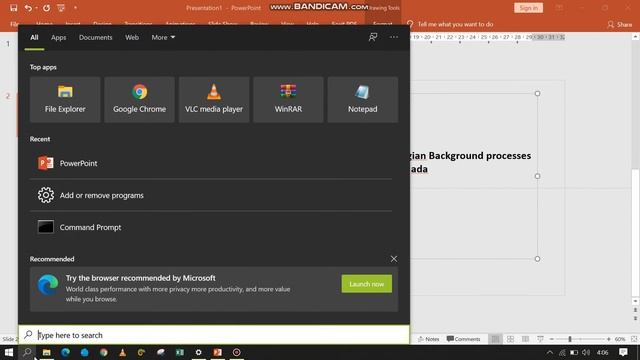Open the battery status icon
640x360 pixels.
coord(574,352)
